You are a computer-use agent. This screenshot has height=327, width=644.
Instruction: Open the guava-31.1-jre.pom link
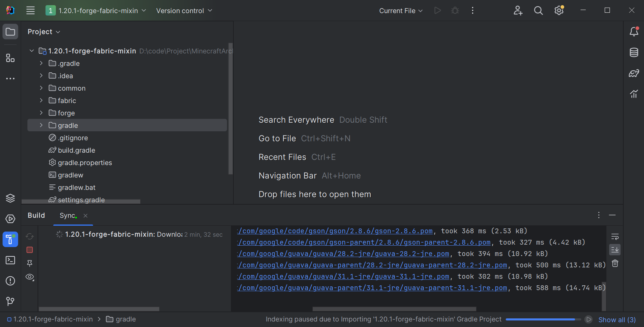[343, 277]
